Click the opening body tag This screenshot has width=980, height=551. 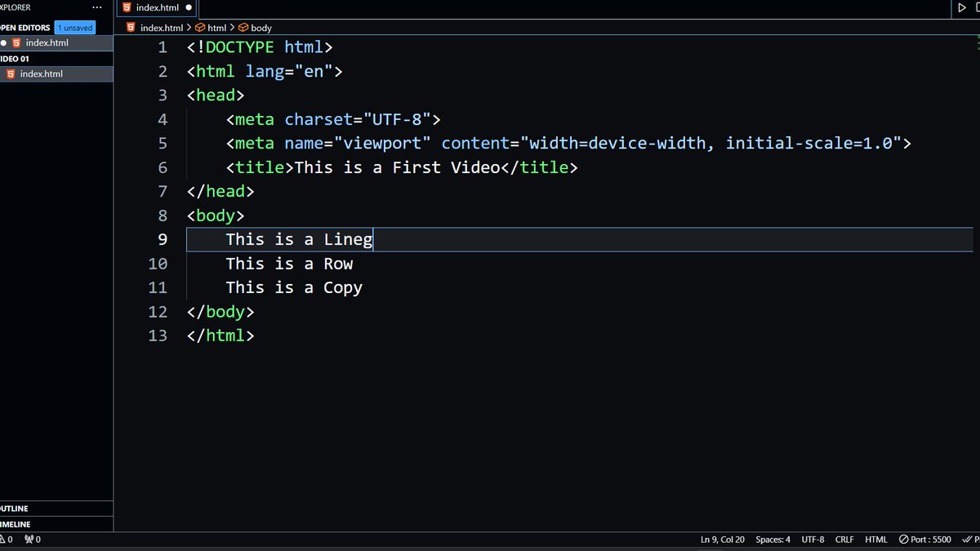coord(216,216)
